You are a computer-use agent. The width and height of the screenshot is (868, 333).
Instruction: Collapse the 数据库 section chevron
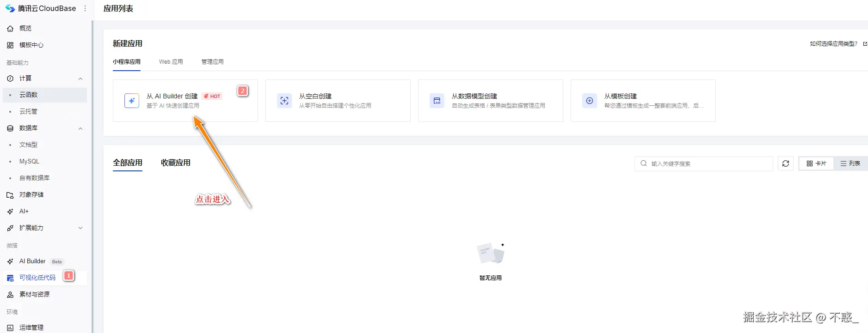point(80,128)
